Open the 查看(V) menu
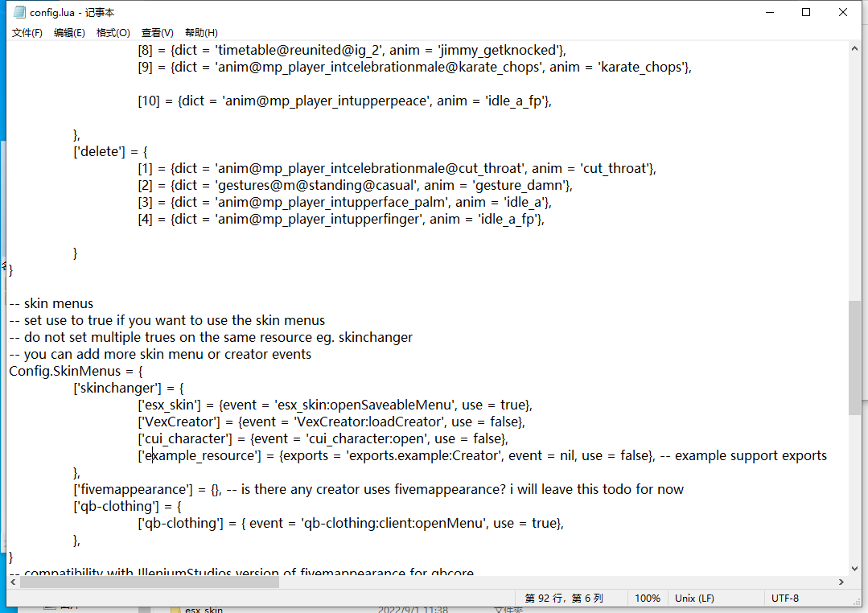The height and width of the screenshot is (613, 868). point(156,32)
